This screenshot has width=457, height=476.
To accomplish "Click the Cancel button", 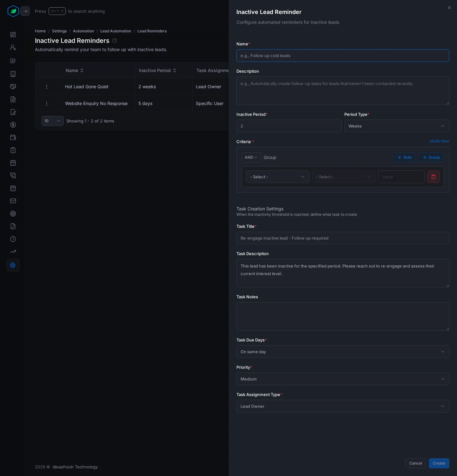I will [x=416, y=463].
